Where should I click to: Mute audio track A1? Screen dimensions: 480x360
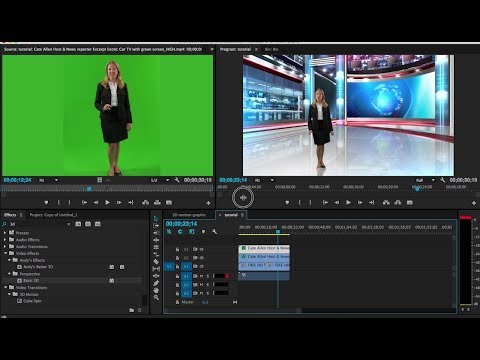point(201,276)
